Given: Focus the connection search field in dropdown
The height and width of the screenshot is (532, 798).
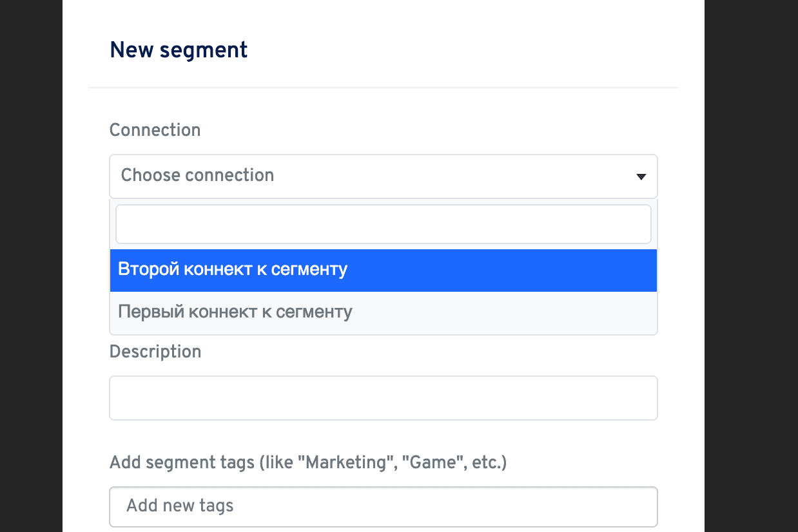Looking at the screenshot, I should click(384, 224).
